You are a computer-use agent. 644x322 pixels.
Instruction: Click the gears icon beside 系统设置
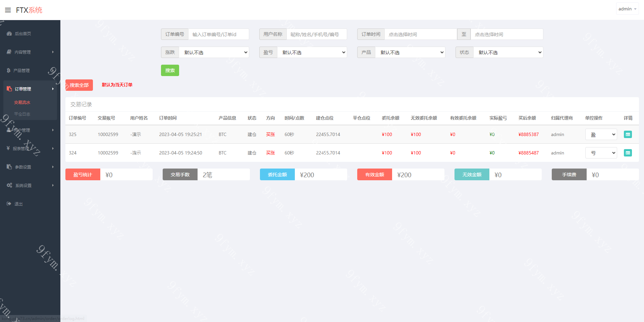[x=9, y=185]
